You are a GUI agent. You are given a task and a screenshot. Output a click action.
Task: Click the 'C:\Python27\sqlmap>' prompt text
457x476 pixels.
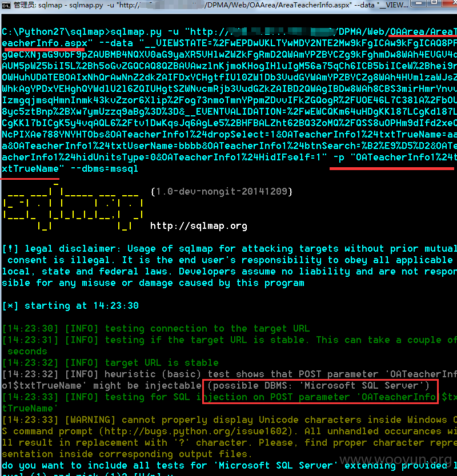pos(56,32)
